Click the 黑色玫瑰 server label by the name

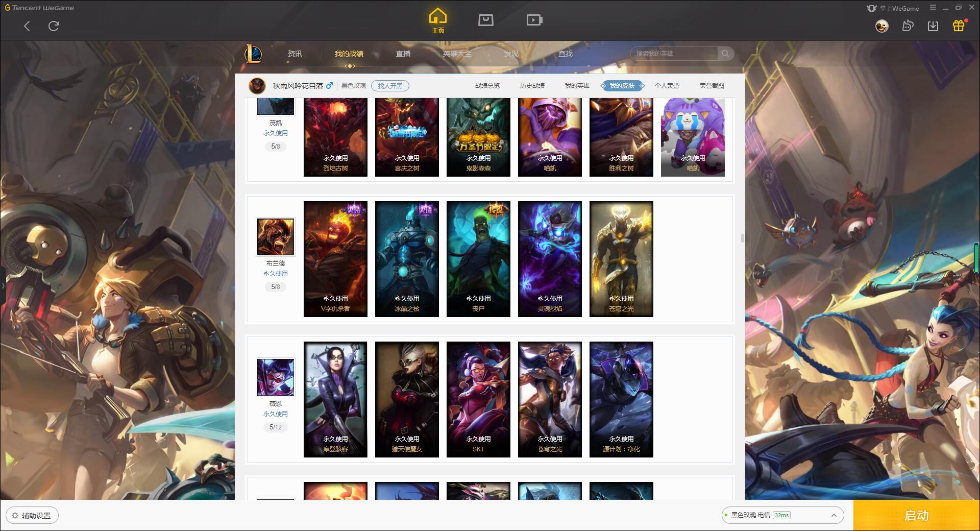pyautogui.click(x=354, y=86)
